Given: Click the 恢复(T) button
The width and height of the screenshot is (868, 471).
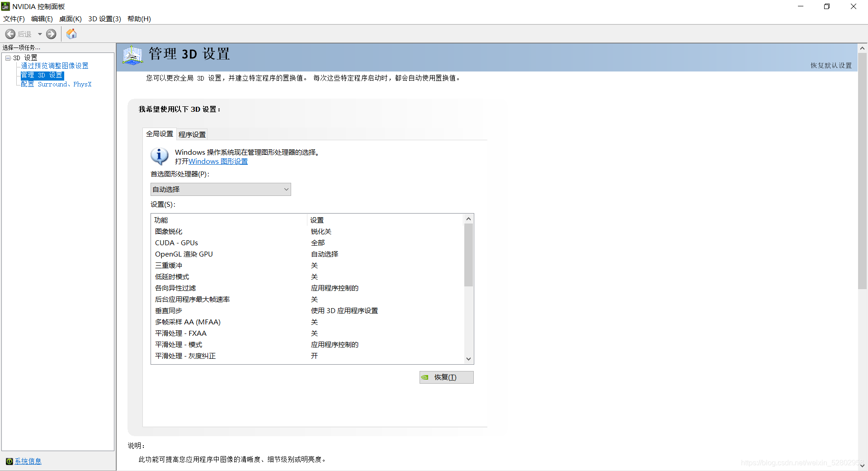Looking at the screenshot, I should (x=446, y=377).
